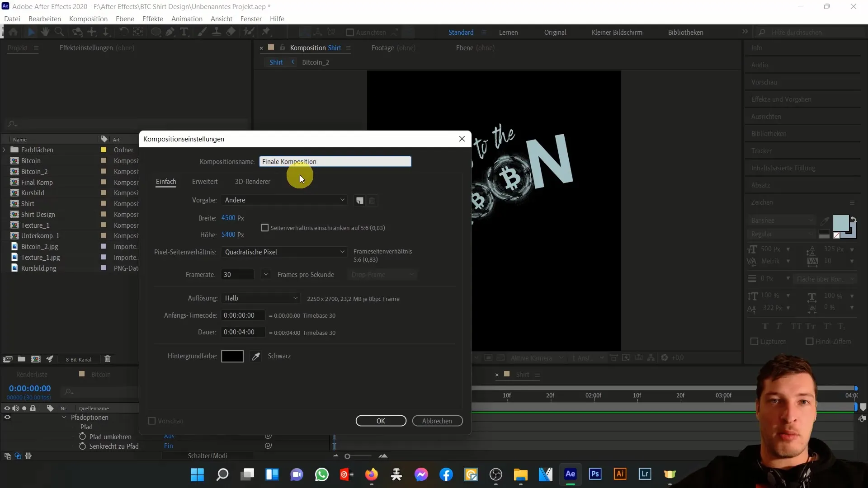
Task: Click the Komposition menu item
Action: [x=88, y=19]
